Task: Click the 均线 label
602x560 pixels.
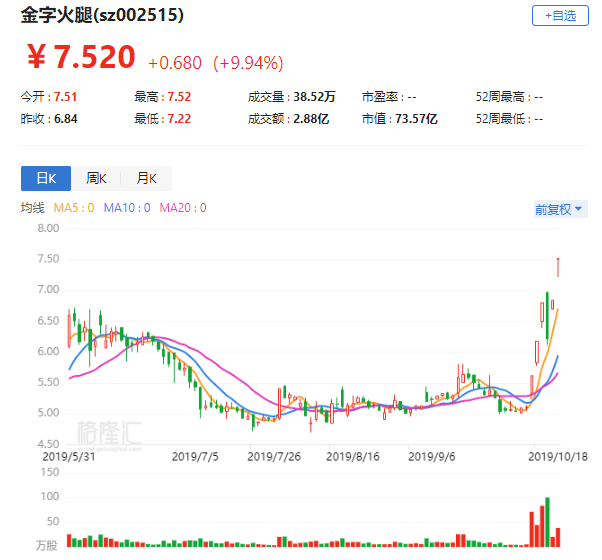Action: point(33,208)
